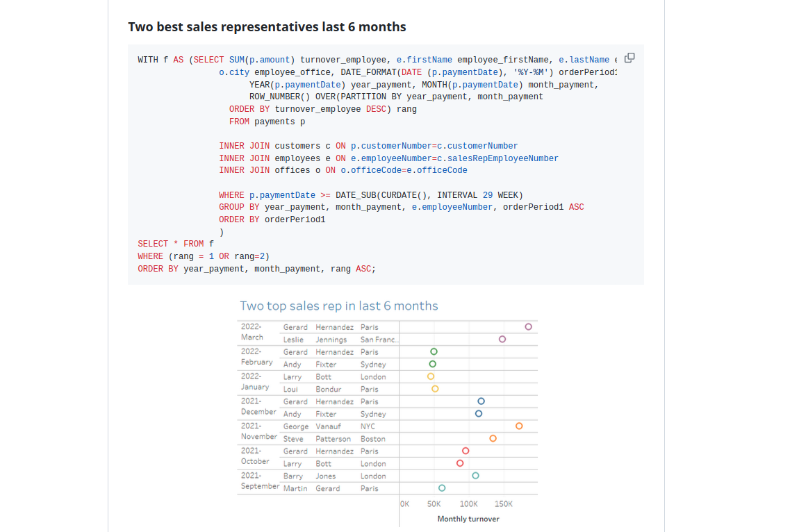Click the chart title 'Two top sales rep in last 6 months'

point(339,306)
